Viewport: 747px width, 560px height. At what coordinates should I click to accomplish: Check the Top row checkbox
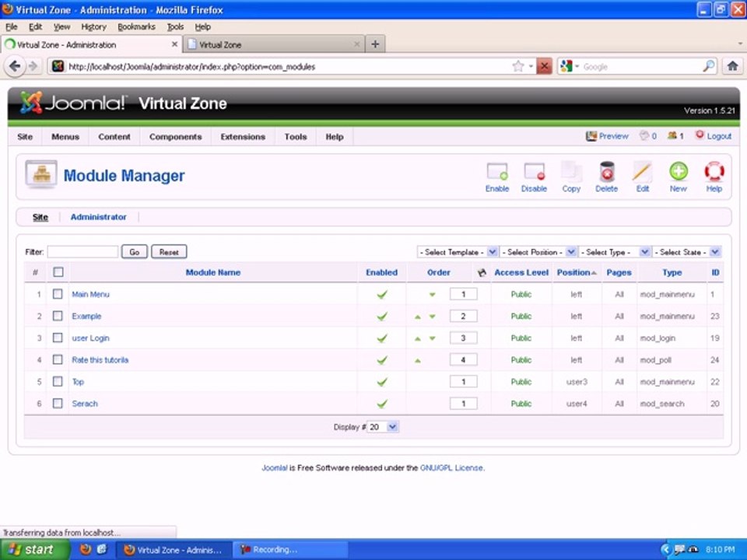click(58, 381)
